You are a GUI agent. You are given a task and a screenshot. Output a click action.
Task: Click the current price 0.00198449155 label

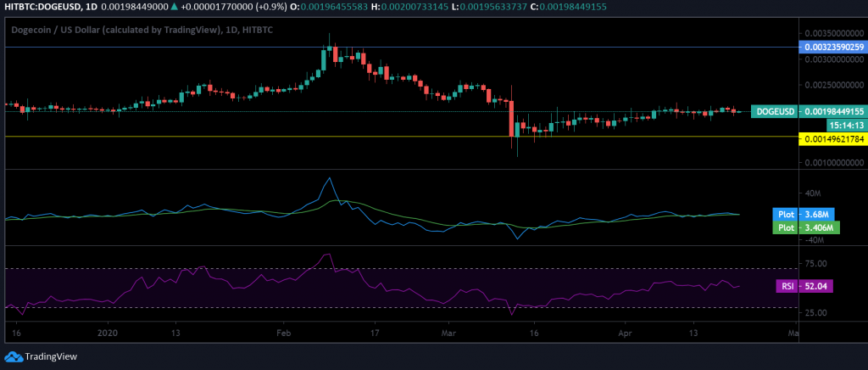tap(832, 111)
